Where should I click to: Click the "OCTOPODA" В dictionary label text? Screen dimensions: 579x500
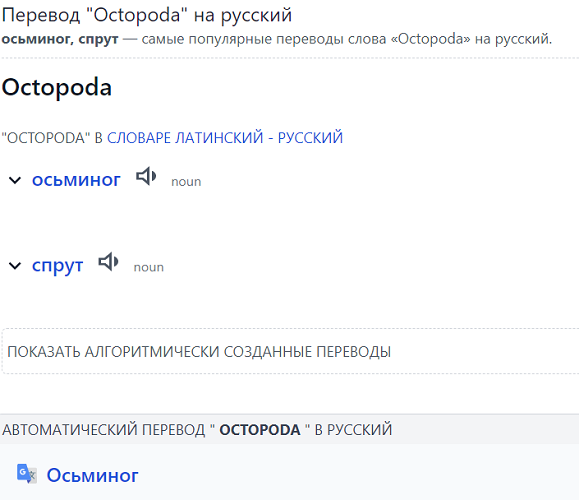coord(52,138)
